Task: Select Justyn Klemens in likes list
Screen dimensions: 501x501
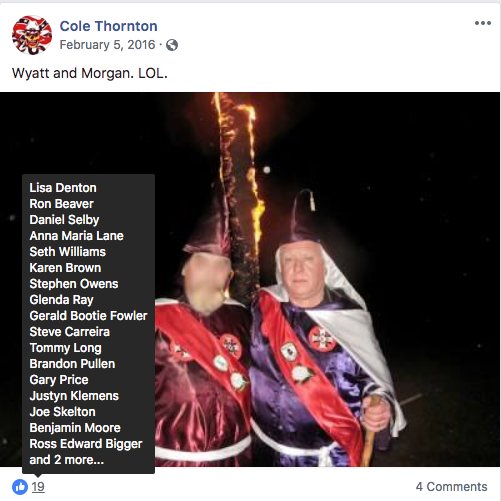Action: click(74, 396)
